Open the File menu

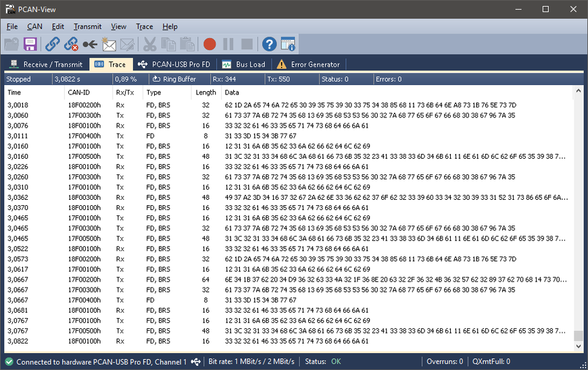[x=12, y=26]
